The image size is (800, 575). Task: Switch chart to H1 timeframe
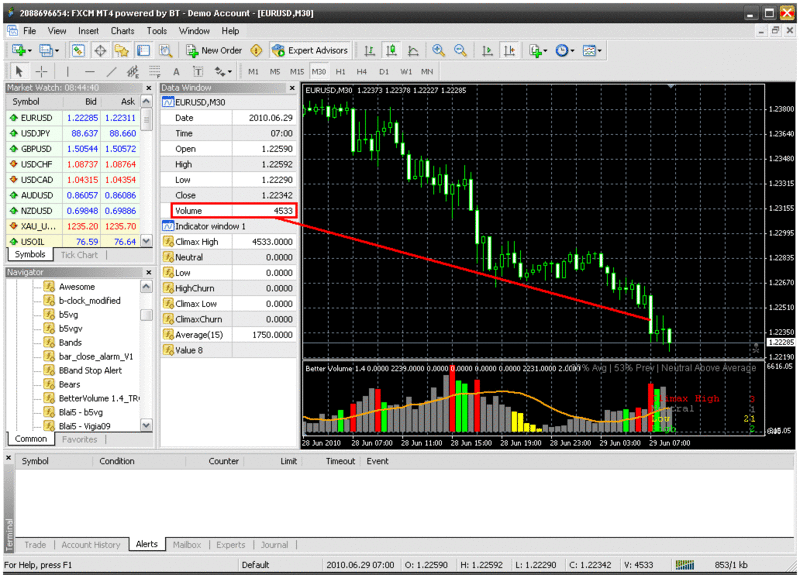[x=341, y=71]
